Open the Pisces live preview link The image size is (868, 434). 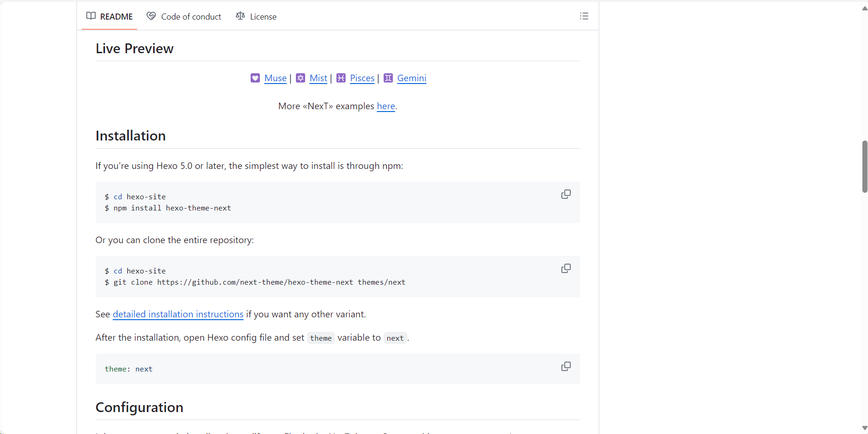coord(362,78)
